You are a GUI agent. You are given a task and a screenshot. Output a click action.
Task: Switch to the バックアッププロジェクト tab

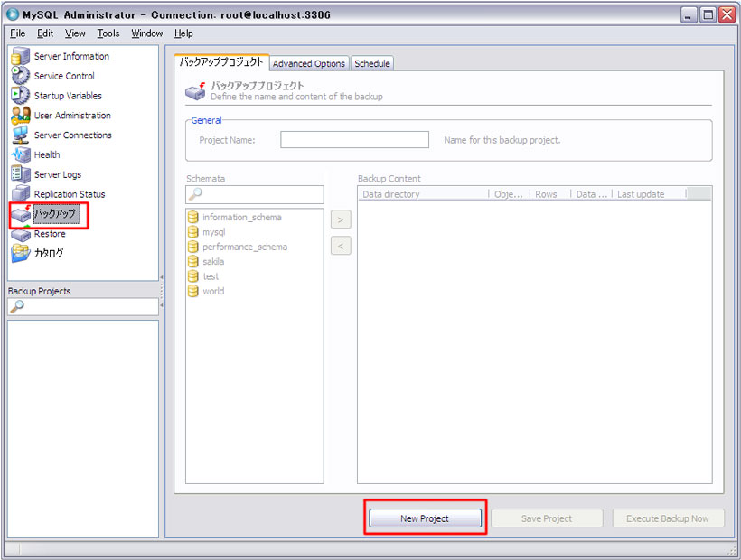pos(221,62)
